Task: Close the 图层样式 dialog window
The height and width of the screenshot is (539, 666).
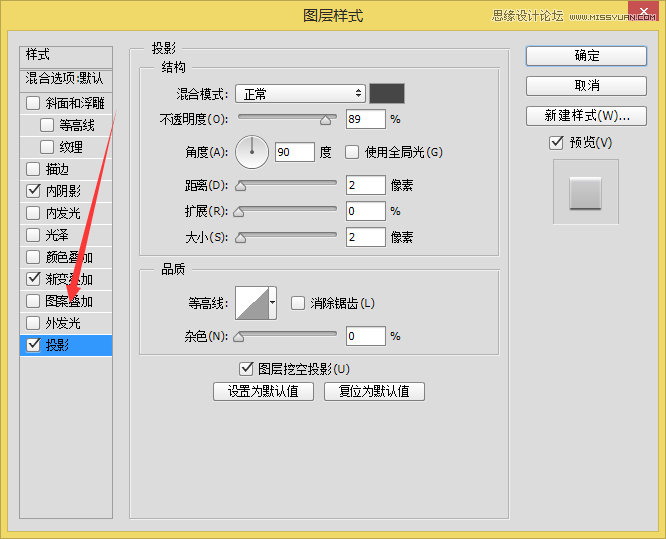Action: tap(643, 11)
